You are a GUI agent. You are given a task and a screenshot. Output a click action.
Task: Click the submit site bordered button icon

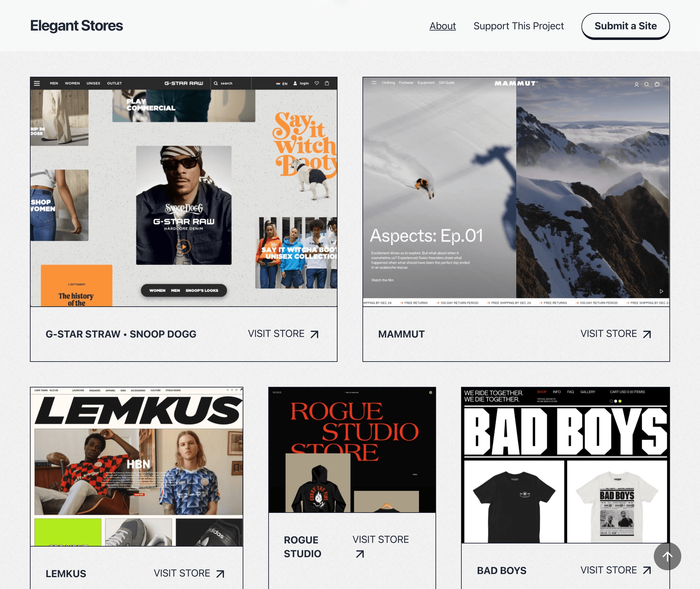coord(625,26)
